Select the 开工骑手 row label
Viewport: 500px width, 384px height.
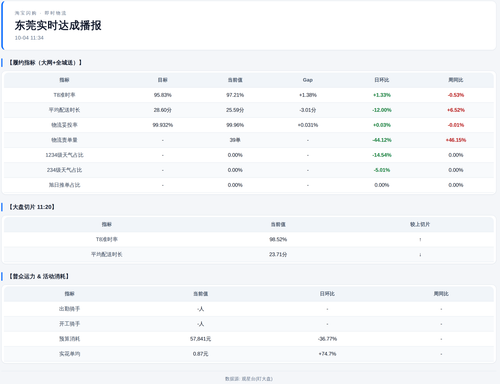[x=69, y=324]
